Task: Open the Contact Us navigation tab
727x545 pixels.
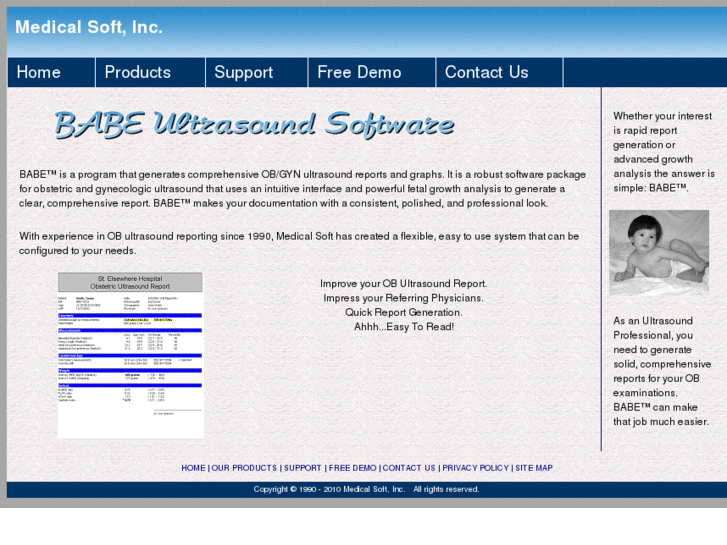Action: coord(499,72)
